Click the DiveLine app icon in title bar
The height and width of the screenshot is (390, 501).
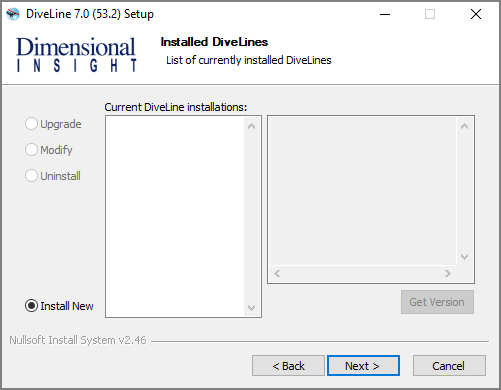tap(13, 14)
